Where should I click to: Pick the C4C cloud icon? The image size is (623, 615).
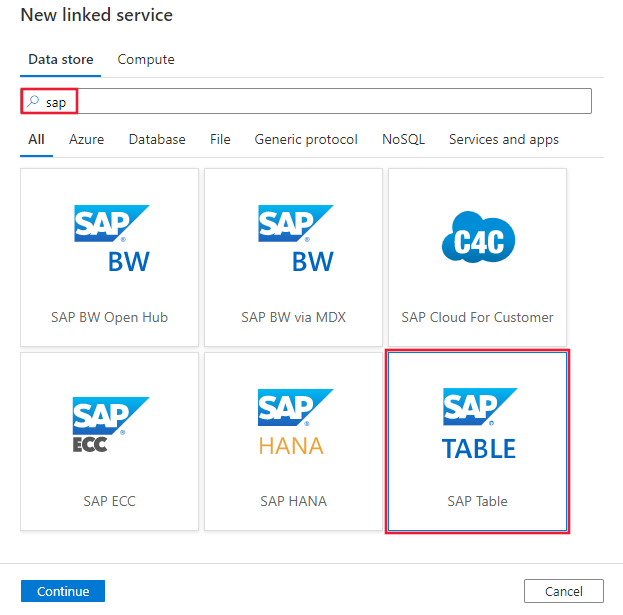click(x=477, y=238)
